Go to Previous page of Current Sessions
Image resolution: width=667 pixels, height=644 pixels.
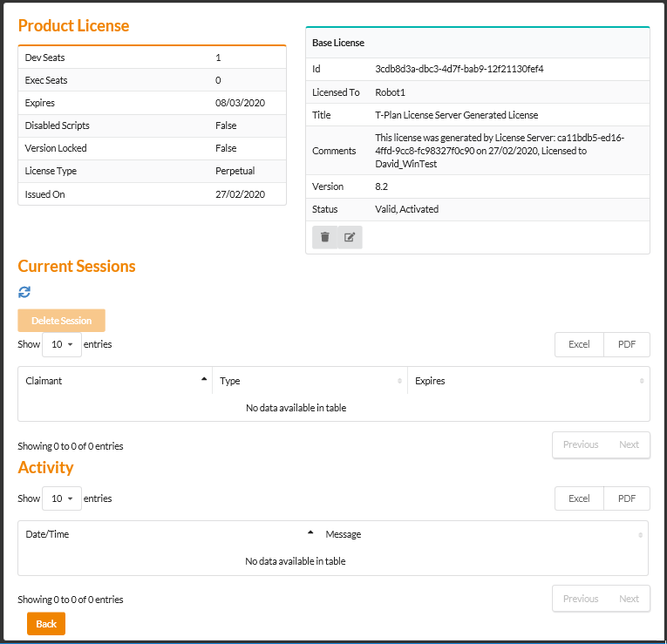point(580,444)
